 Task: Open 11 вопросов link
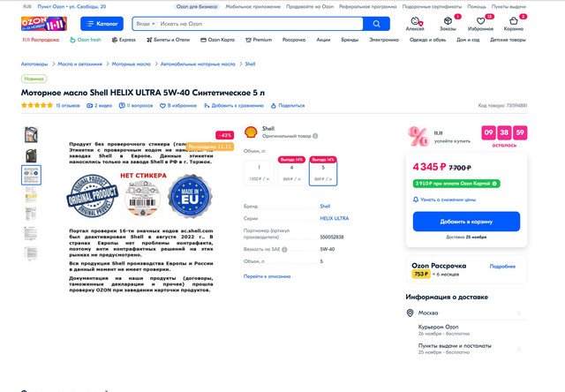point(136,106)
